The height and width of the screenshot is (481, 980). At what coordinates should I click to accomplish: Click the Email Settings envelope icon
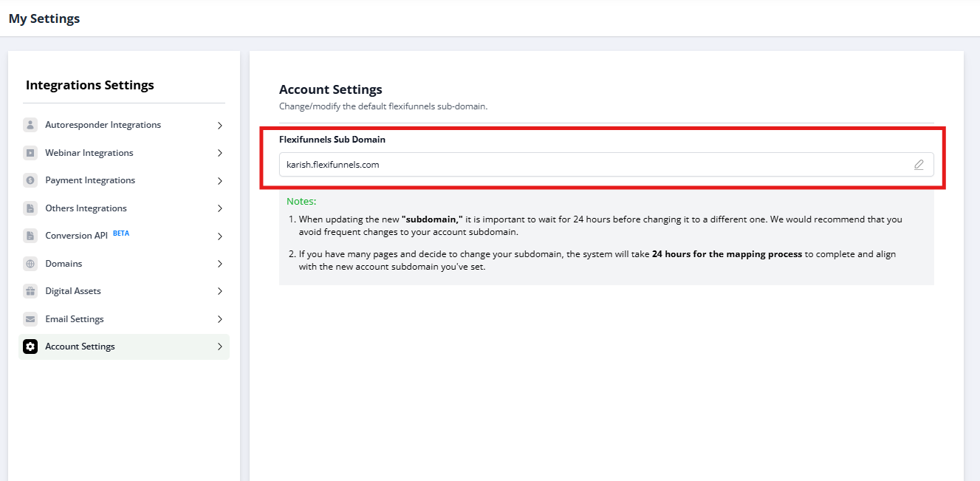(x=30, y=319)
